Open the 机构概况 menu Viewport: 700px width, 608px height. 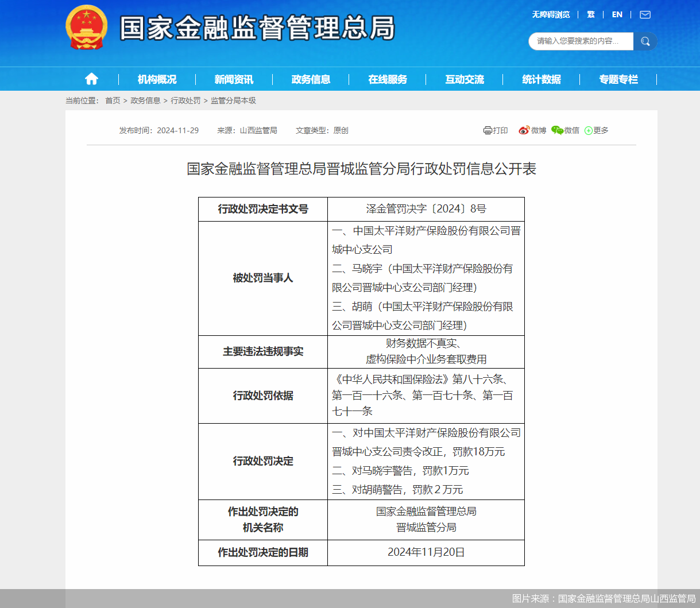157,79
